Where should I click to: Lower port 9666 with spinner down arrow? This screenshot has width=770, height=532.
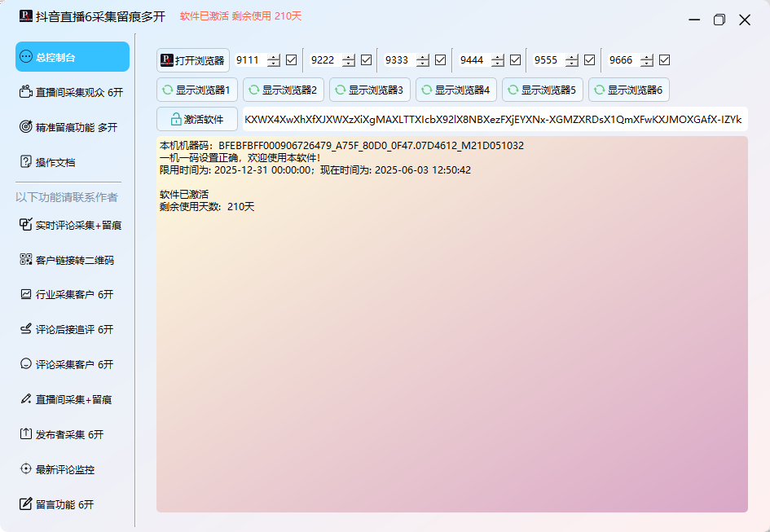point(647,64)
